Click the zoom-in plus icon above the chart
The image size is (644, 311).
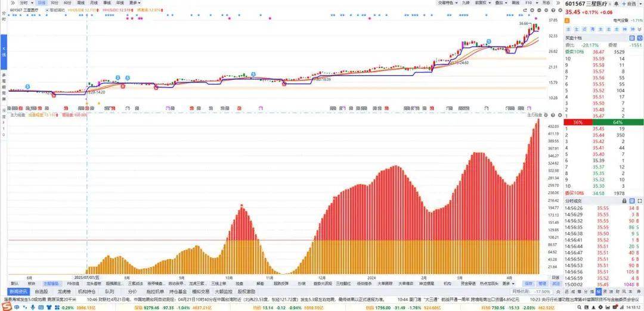(x=532, y=10)
